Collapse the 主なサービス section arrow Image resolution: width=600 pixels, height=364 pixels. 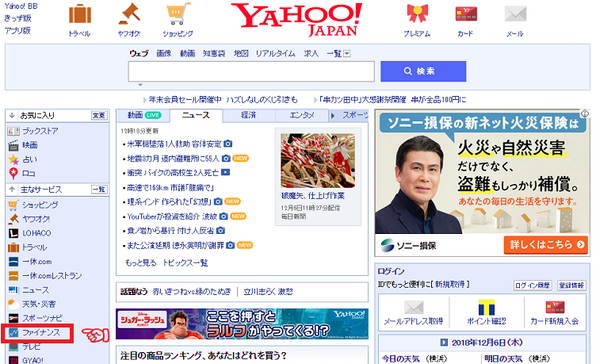coord(12,189)
